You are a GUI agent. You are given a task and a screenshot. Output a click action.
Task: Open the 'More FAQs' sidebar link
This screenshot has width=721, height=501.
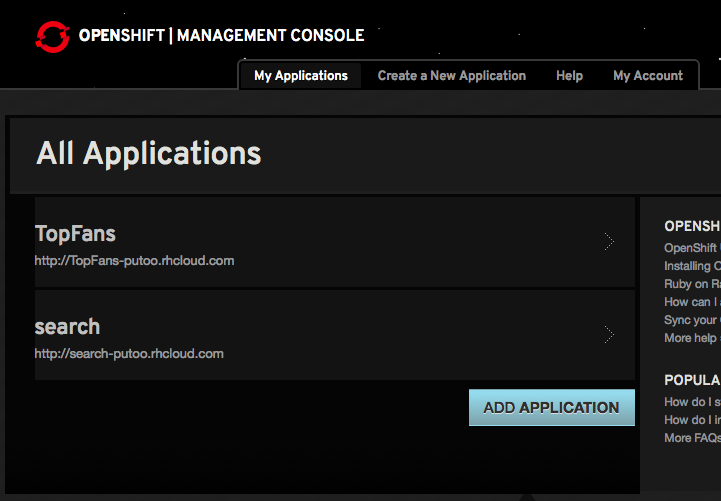[692, 438]
